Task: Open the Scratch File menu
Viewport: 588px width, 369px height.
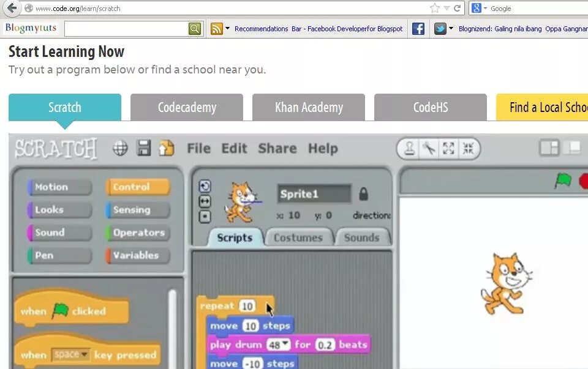Action: pos(198,148)
